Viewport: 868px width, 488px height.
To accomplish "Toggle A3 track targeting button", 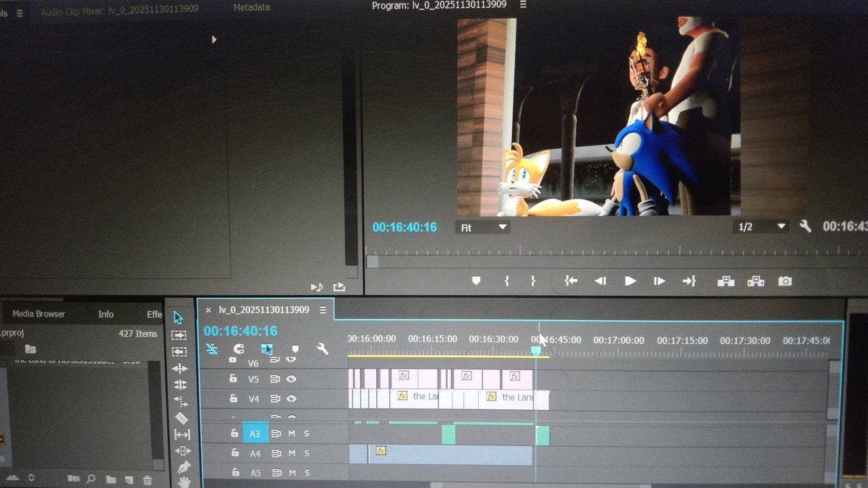I will point(255,434).
